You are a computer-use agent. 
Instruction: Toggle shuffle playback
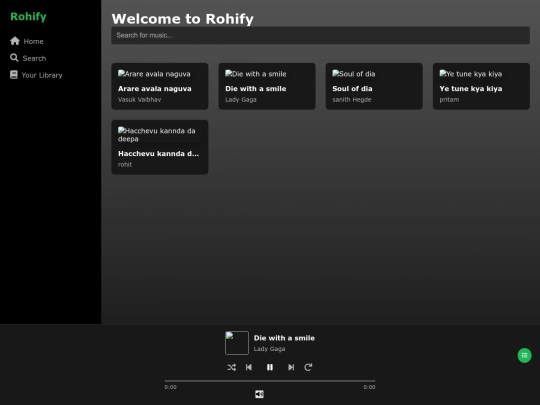click(x=232, y=367)
